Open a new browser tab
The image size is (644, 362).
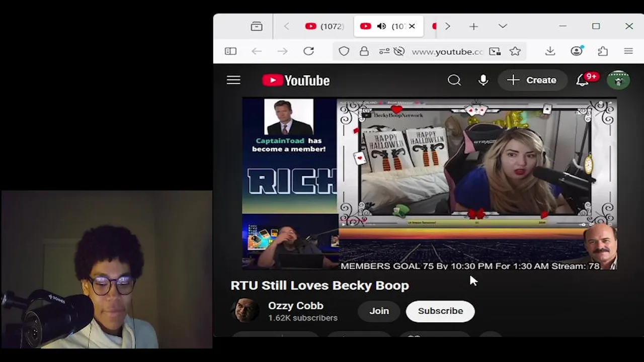[x=473, y=26]
